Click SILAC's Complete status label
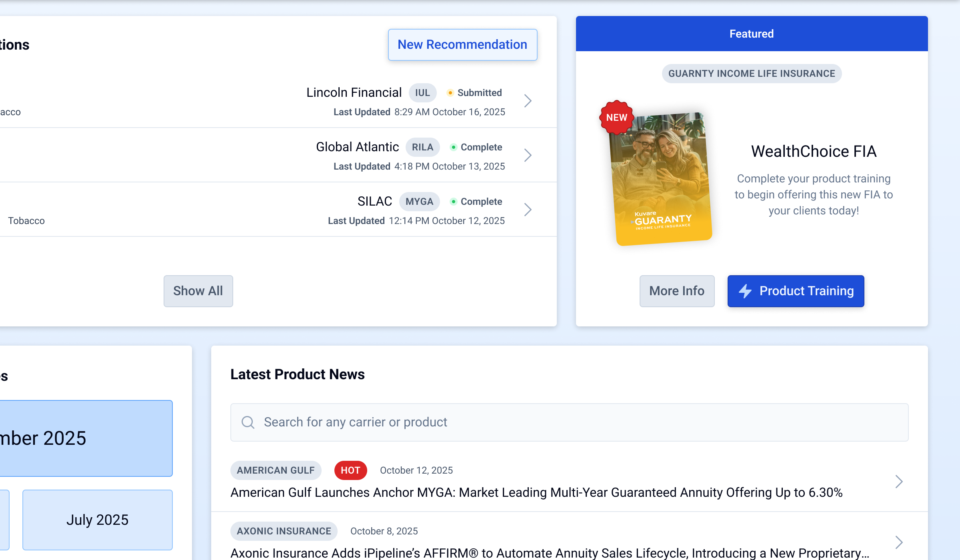 click(476, 202)
